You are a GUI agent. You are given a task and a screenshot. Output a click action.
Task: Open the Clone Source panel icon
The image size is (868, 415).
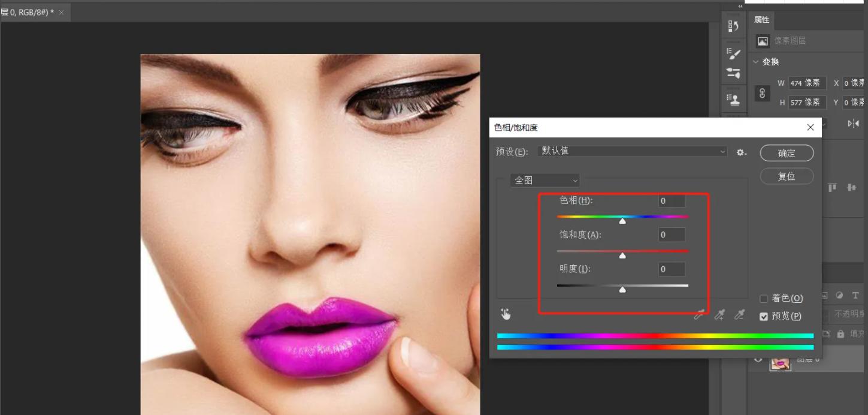[733, 99]
